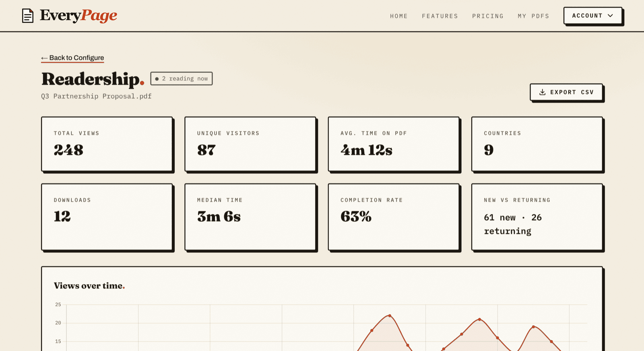
Task: Click the Total Views 248 value
Action: (x=68, y=150)
